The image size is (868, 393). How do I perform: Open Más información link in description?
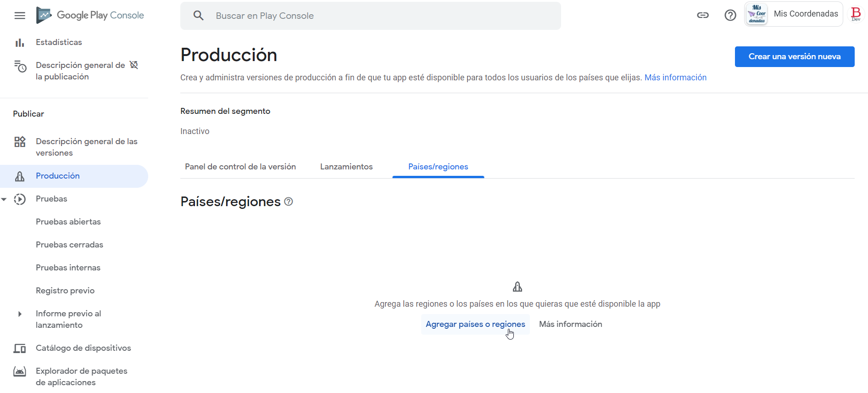[x=675, y=78]
